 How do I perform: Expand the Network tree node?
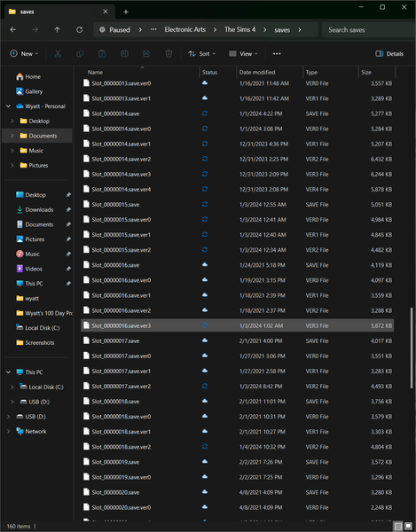(x=9, y=431)
